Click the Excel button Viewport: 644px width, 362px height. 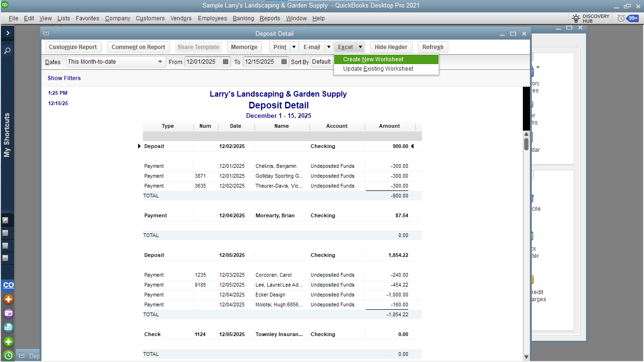(345, 47)
